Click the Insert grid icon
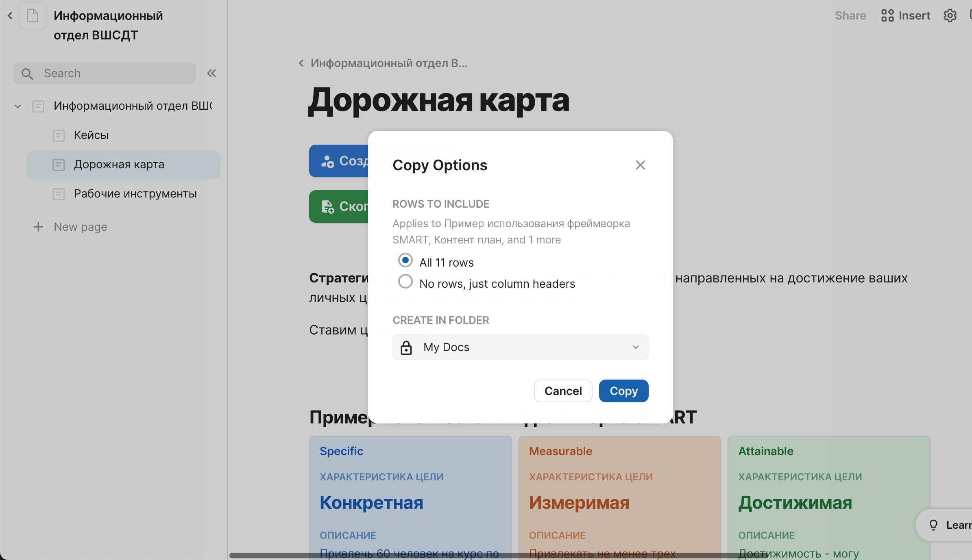The width and height of the screenshot is (972, 560). click(x=887, y=16)
